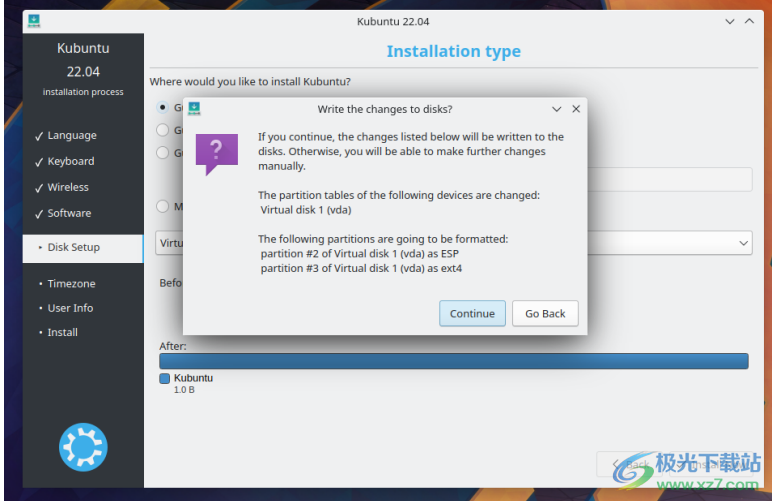Click the checkmark beside Language
772x501 pixels.
coord(39,136)
